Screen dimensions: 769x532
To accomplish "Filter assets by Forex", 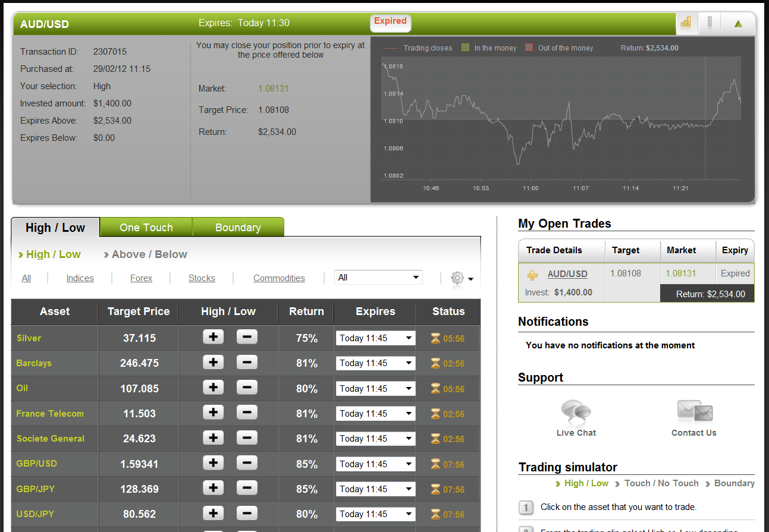I will (x=141, y=278).
